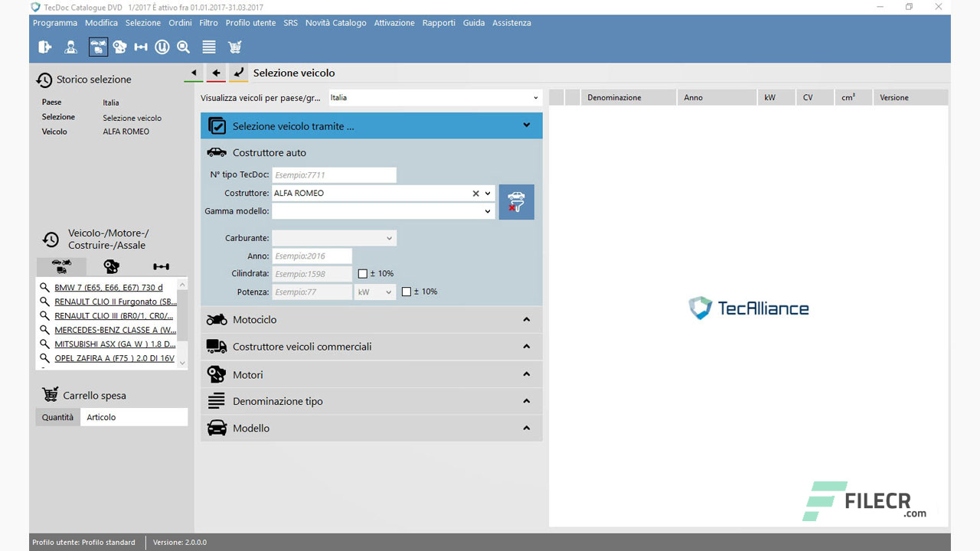
Task: Switch to the vehicles history tab icon
Action: (x=61, y=266)
